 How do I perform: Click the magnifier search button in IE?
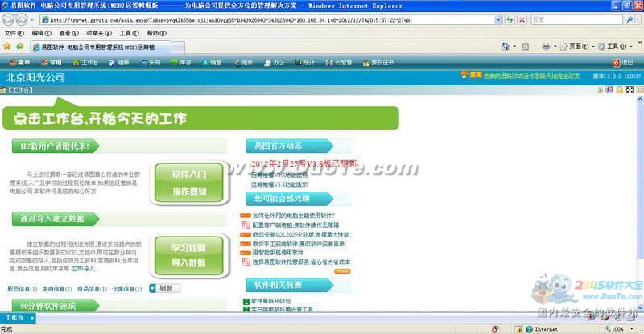click(629, 19)
